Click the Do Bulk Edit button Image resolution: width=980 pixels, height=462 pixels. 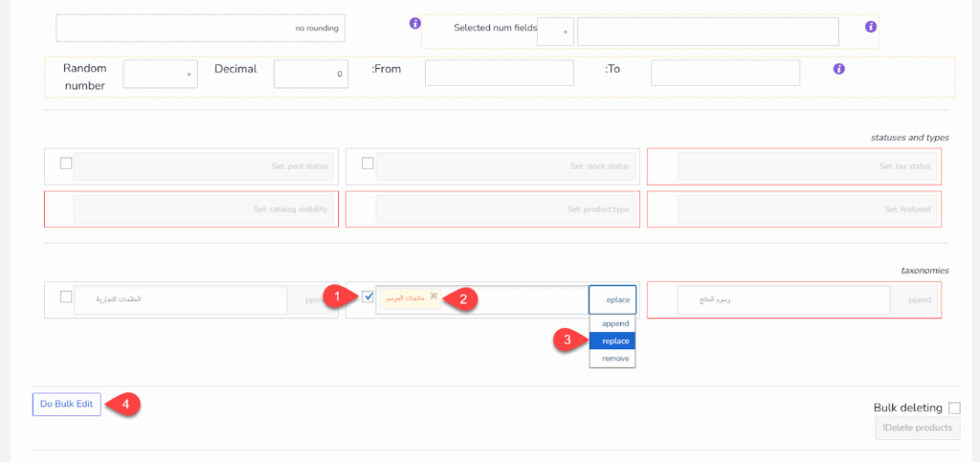66,404
